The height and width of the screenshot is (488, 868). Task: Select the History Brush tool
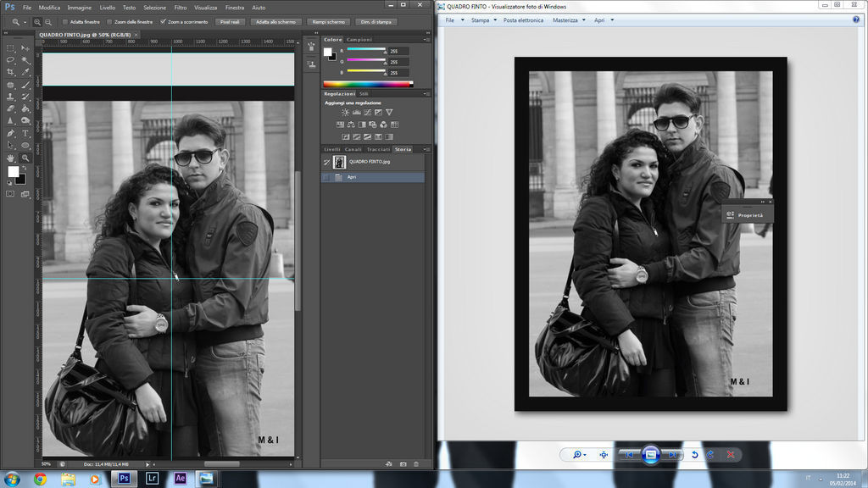25,97
